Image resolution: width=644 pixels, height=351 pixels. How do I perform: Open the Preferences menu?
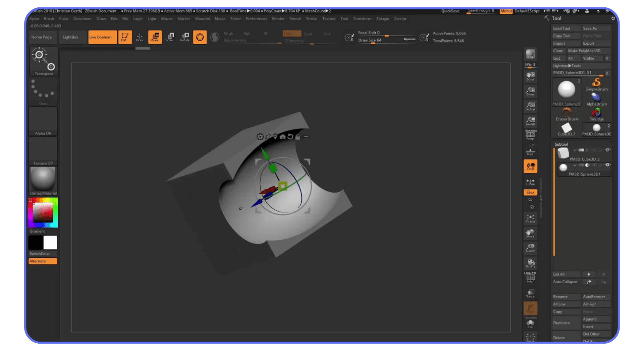[256, 19]
